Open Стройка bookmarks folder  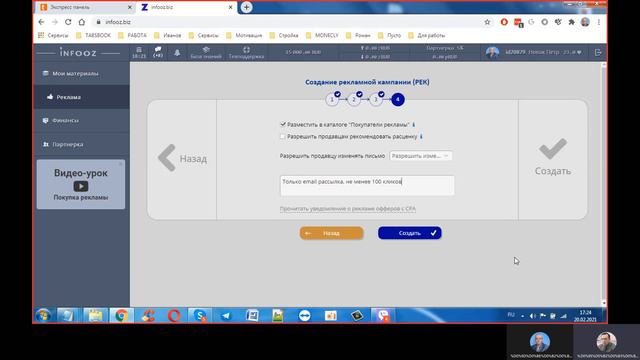[x=284, y=36]
